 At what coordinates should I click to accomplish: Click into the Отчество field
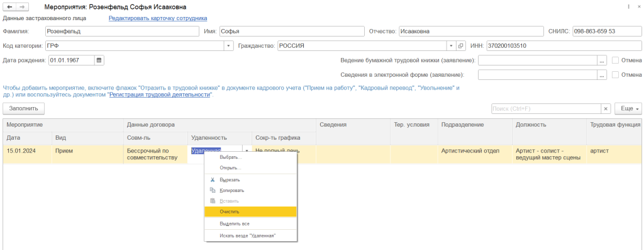coord(471,31)
